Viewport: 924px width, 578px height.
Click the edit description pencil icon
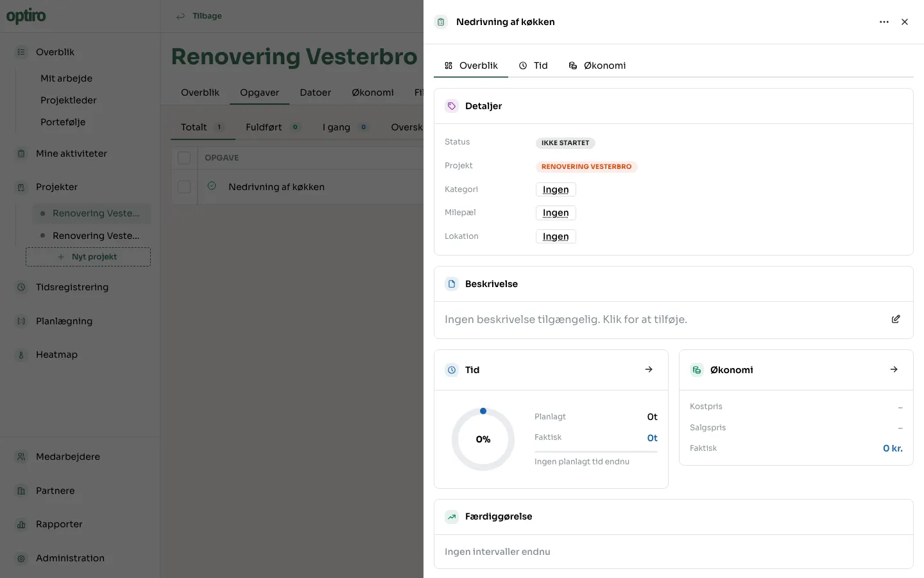coord(896,319)
